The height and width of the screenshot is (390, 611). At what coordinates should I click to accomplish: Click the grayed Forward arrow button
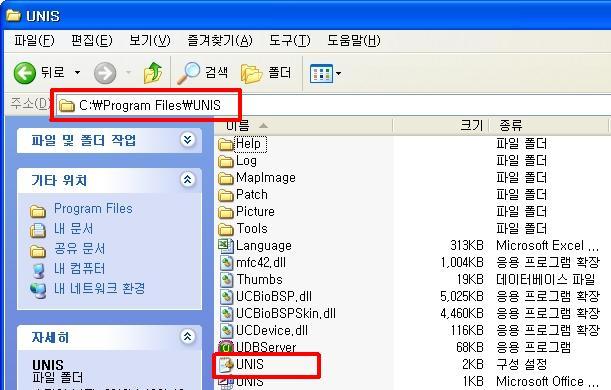[105, 73]
